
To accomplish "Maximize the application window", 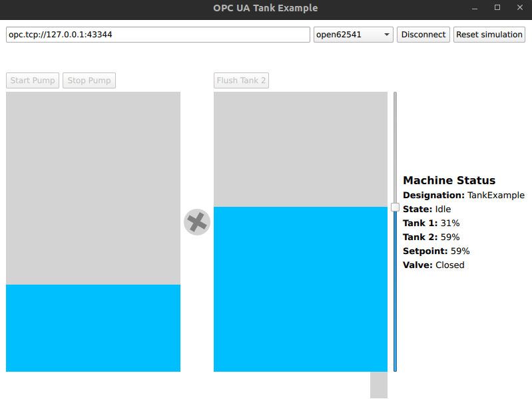I will pos(497,8).
